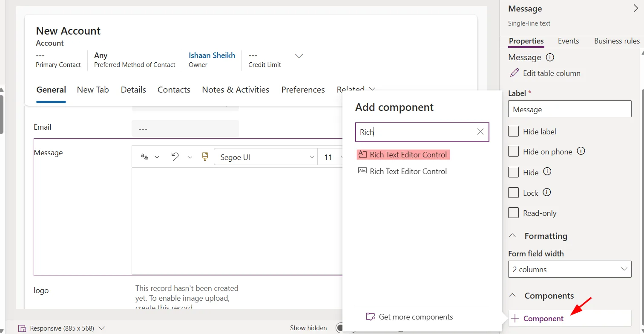Click Get more components
This screenshot has height=334, width=644.
click(x=416, y=317)
